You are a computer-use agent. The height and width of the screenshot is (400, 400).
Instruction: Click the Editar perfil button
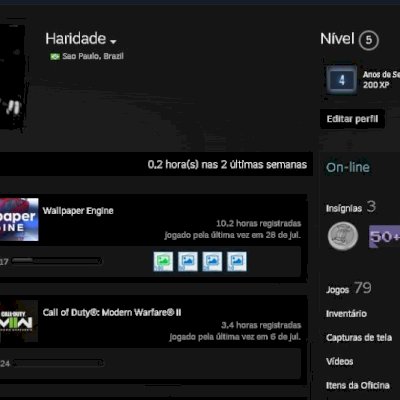click(352, 119)
